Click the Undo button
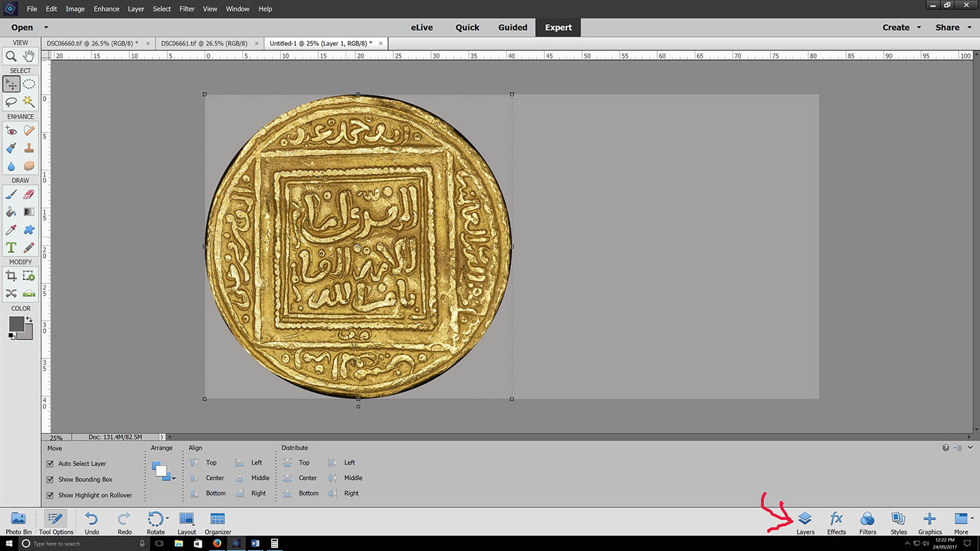980x551 pixels. click(x=91, y=522)
